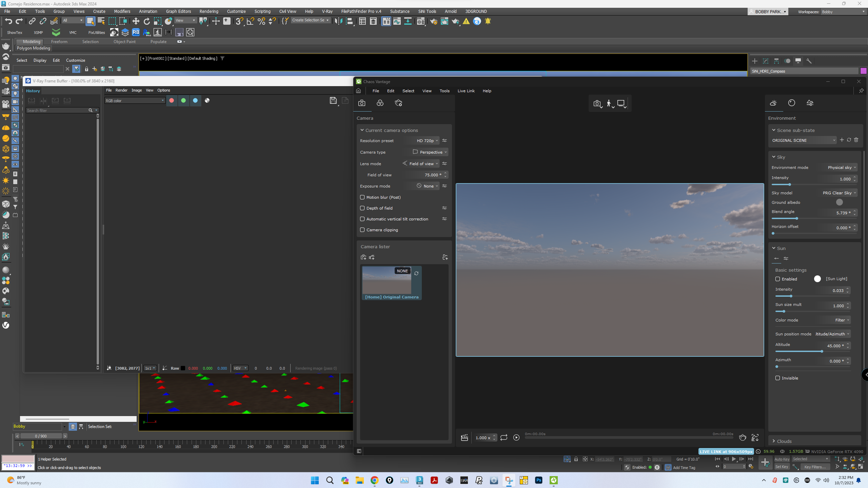Viewport: 868px width, 488px height.
Task: Open the 3ds Max Rendering menu
Action: coord(209,12)
